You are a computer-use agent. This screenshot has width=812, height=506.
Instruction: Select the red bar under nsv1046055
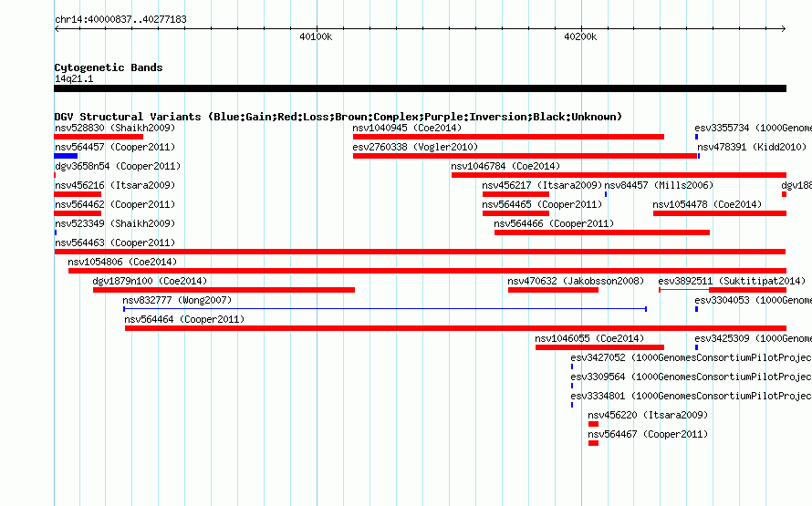599,347
